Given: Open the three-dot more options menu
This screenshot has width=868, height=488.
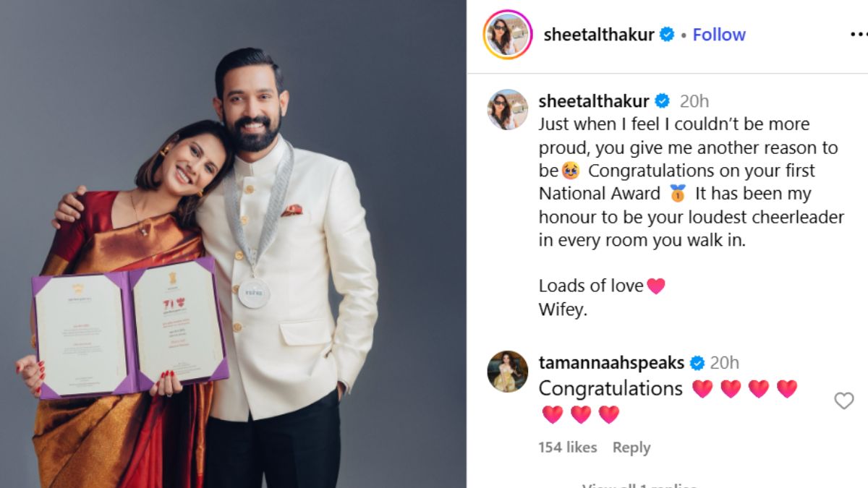Looking at the screenshot, I should point(859,35).
